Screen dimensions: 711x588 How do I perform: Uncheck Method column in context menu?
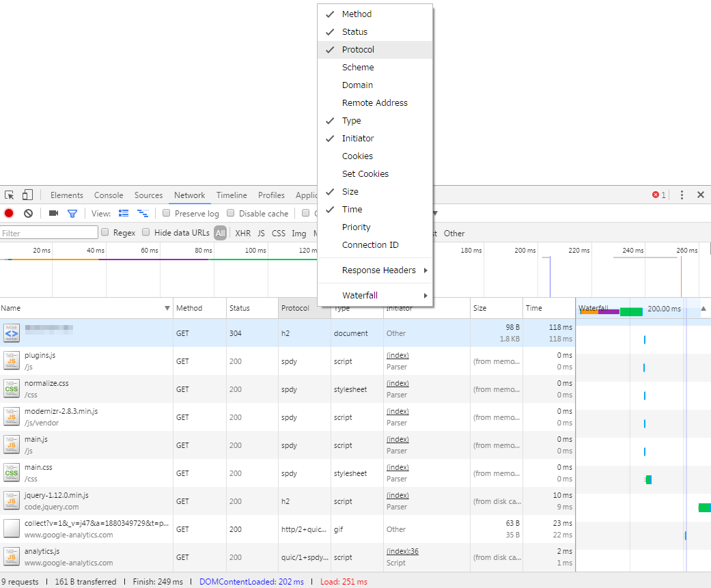pyautogui.click(x=375, y=14)
